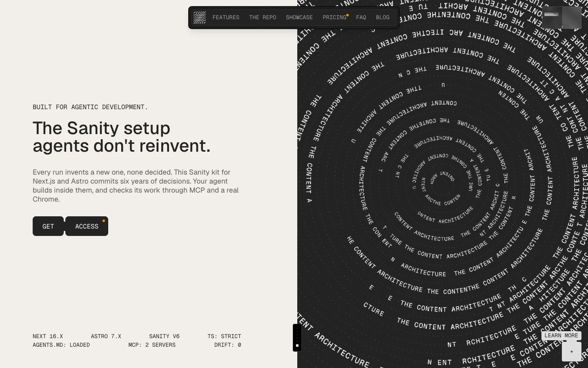The height and width of the screenshot is (368, 588).
Task: Visit the Blog page
Action: click(x=383, y=18)
